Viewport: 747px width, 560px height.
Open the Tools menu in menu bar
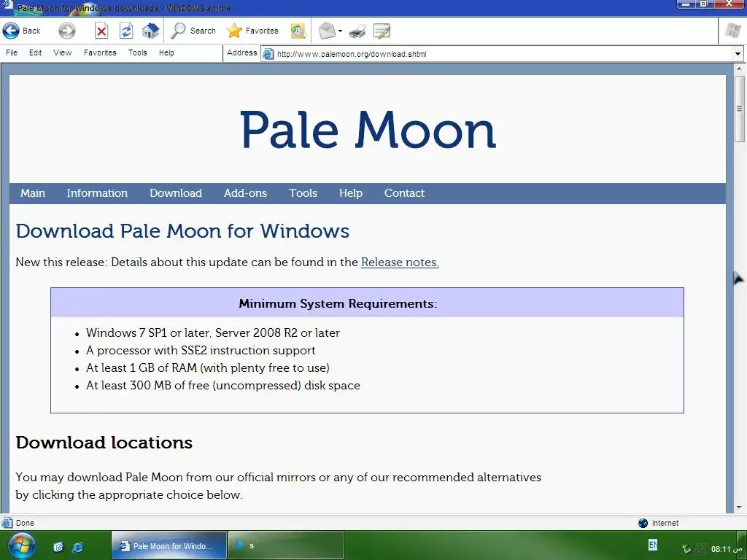(137, 52)
